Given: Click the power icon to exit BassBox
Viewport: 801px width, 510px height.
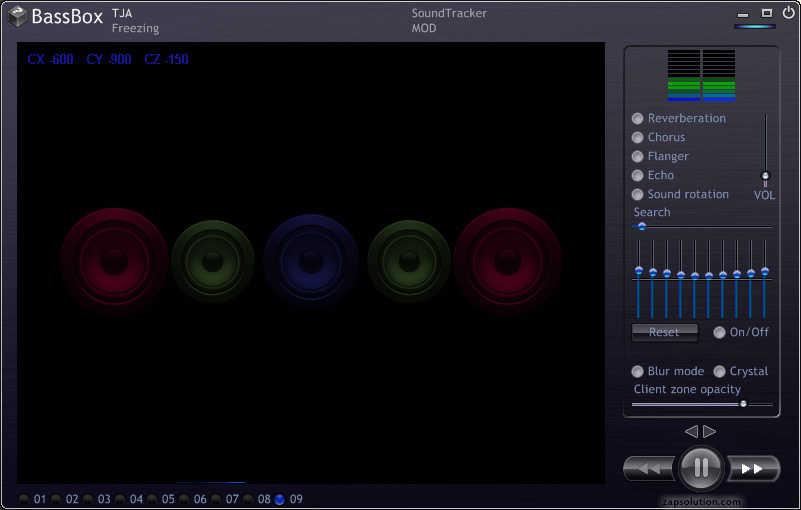Looking at the screenshot, I should [788, 13].
